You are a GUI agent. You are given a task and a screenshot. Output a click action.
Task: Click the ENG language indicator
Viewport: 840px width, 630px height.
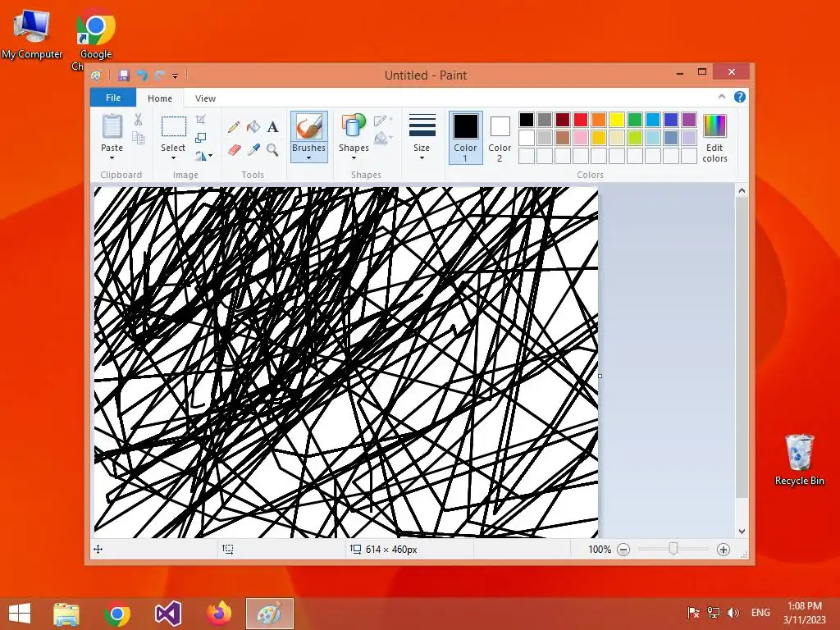pos(760,612)
